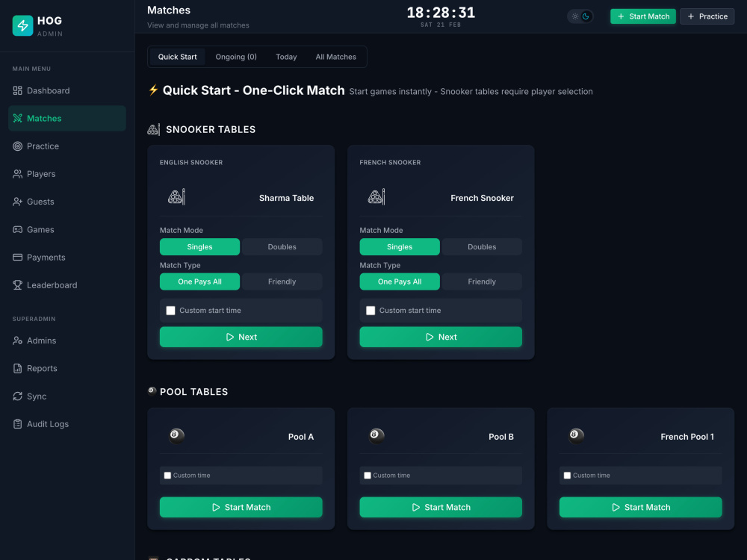Select Singles mode on Sharma Table
Screen dimensions: 747x560
point(199,246)
